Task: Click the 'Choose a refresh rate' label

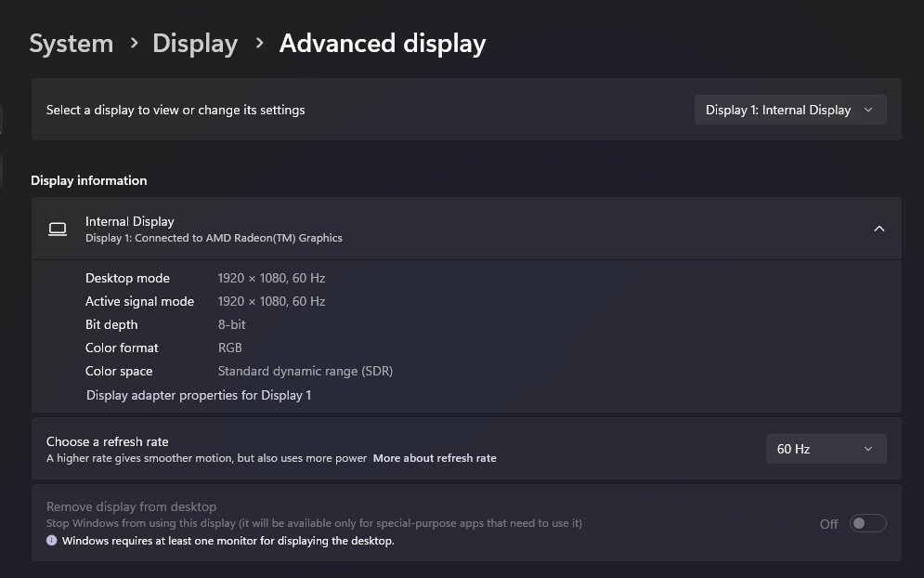Action: 107,441
